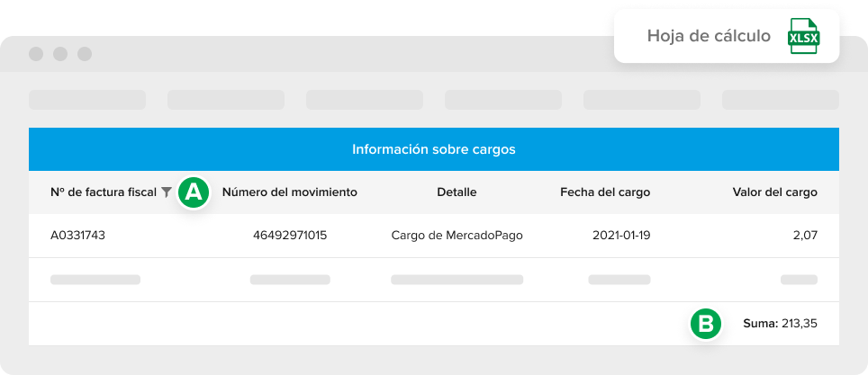
Task: Click the Cargo de MercadoPago cell
Action: click(457, 236)
